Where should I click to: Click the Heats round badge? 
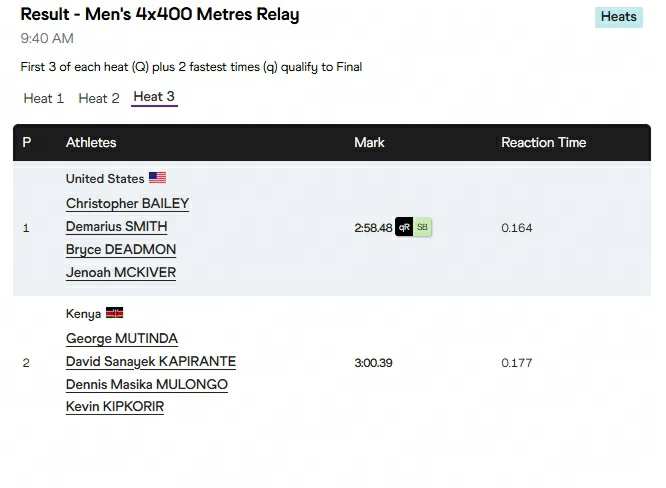(618, 17)
